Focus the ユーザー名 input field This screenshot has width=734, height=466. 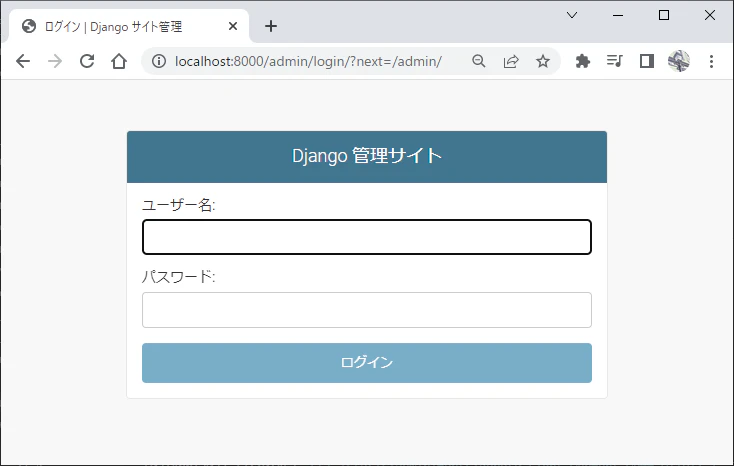(x=367, y=237)
